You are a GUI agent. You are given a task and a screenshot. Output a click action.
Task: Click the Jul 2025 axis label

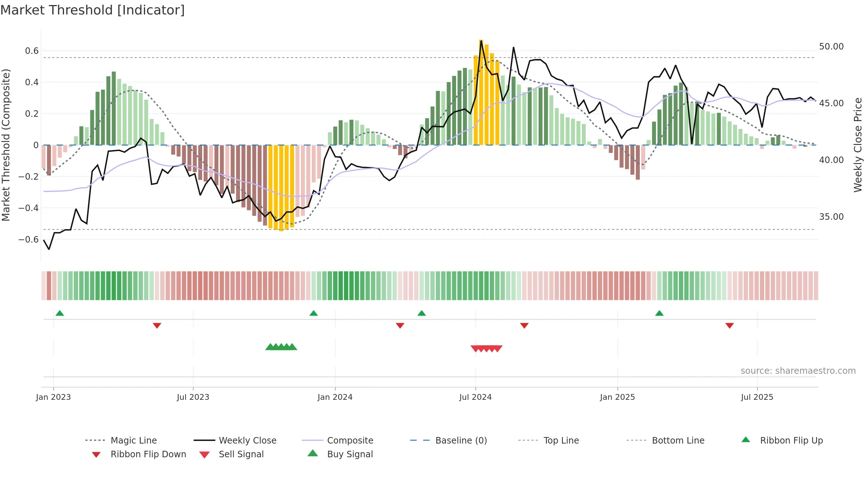(x=757, y=397)
